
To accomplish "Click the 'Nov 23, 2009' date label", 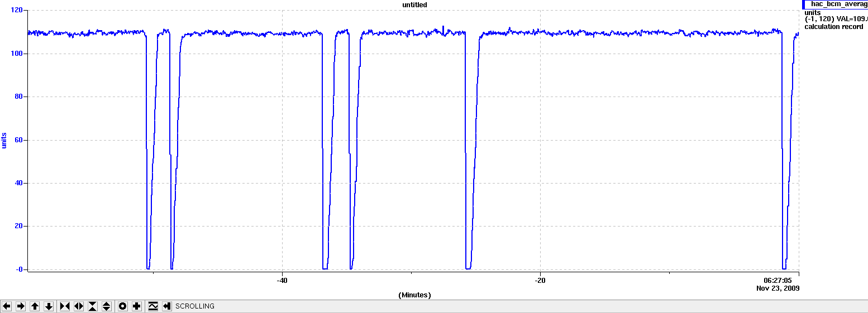I will click(x=778, y=288).
